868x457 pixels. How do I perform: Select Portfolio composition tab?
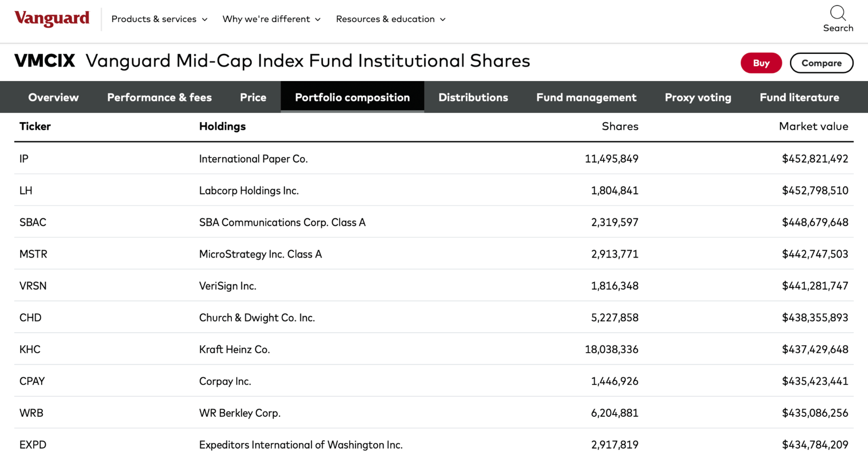coord(352,97)
